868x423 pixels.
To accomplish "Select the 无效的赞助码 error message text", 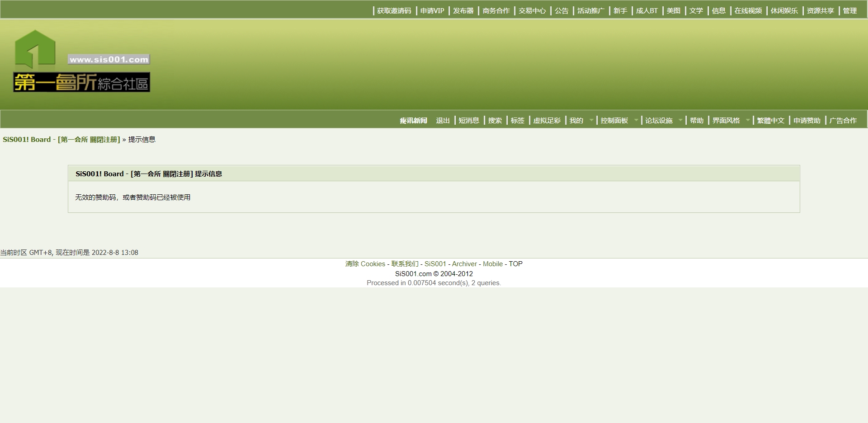I will click(x=133, y=197).
